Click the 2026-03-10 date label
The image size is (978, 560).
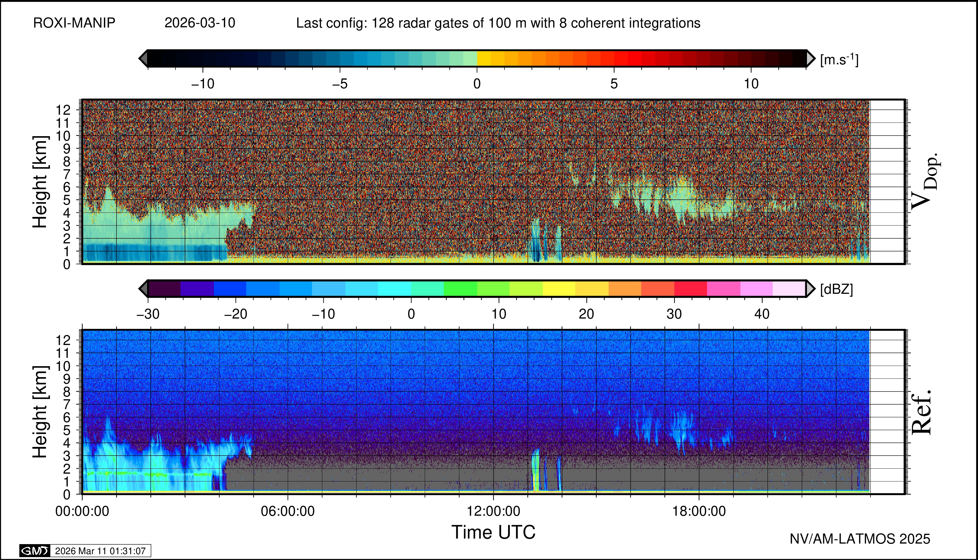click(200, 23)
